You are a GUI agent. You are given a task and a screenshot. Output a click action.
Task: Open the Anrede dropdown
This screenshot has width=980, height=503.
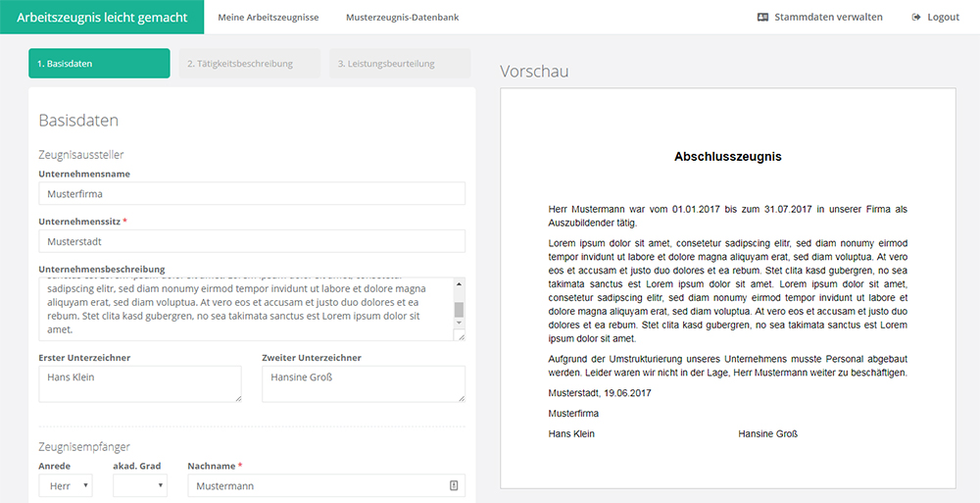pos(66,485)
